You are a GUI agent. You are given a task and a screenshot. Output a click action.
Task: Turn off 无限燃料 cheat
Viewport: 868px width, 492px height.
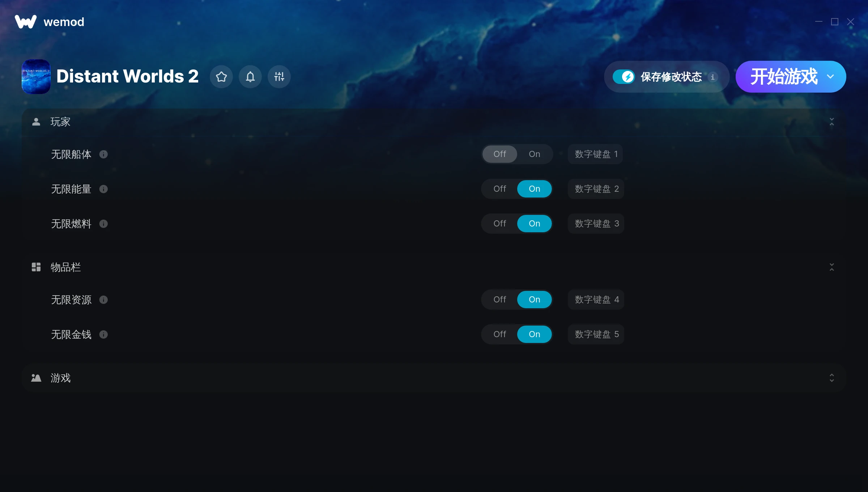pyautogui.click(x=500, y=224)
